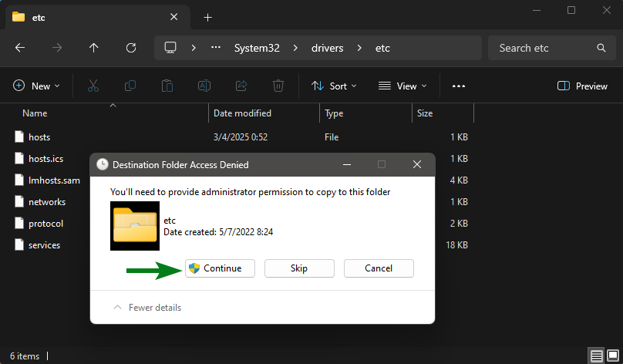
Task: Sort by the Type column header
Action: tap(334, 113)
